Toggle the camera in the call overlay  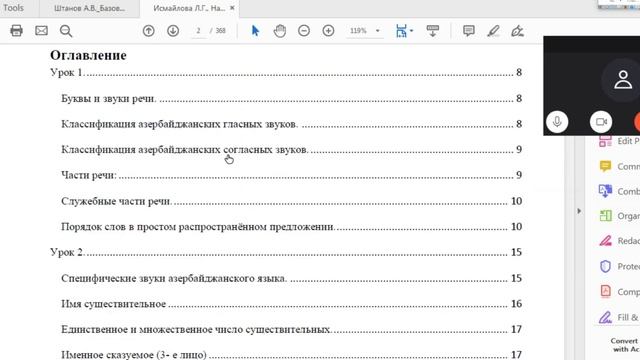(x=601, y=122)
